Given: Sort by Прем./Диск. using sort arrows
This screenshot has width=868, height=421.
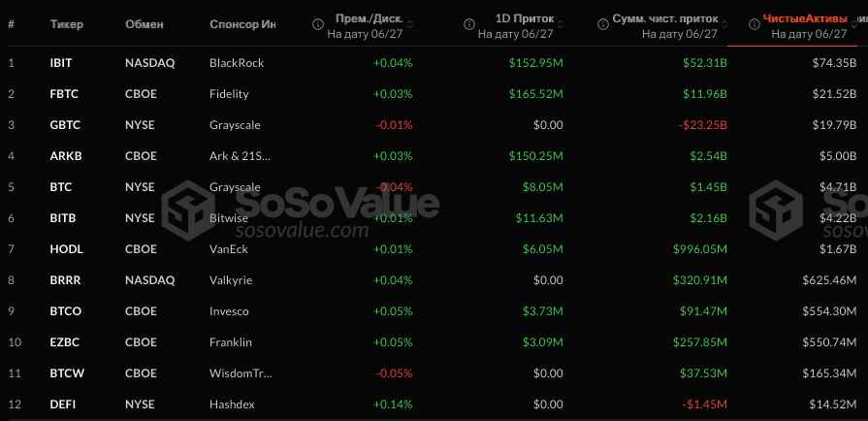Looking at the screenshot, I should [x=409, y=24].
